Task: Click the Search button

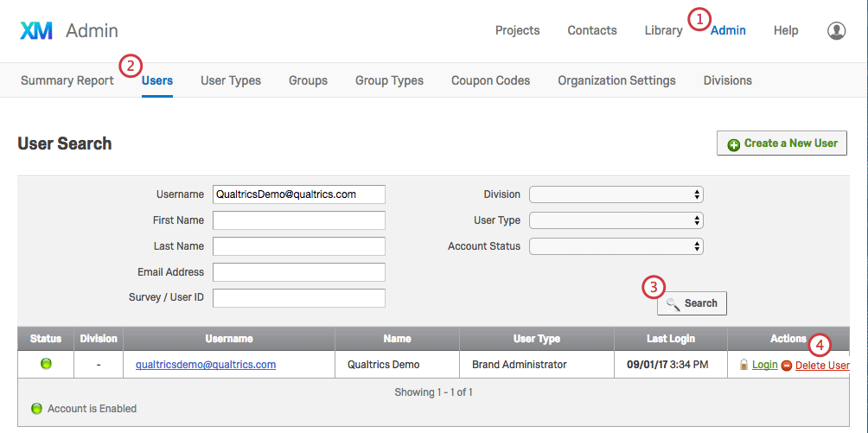Action: point(692,303)
